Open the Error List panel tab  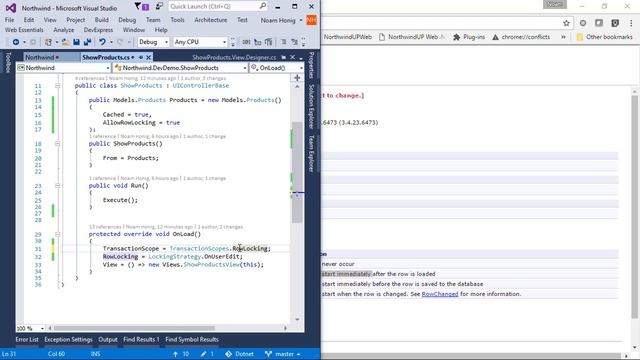[x=27, y=339]
